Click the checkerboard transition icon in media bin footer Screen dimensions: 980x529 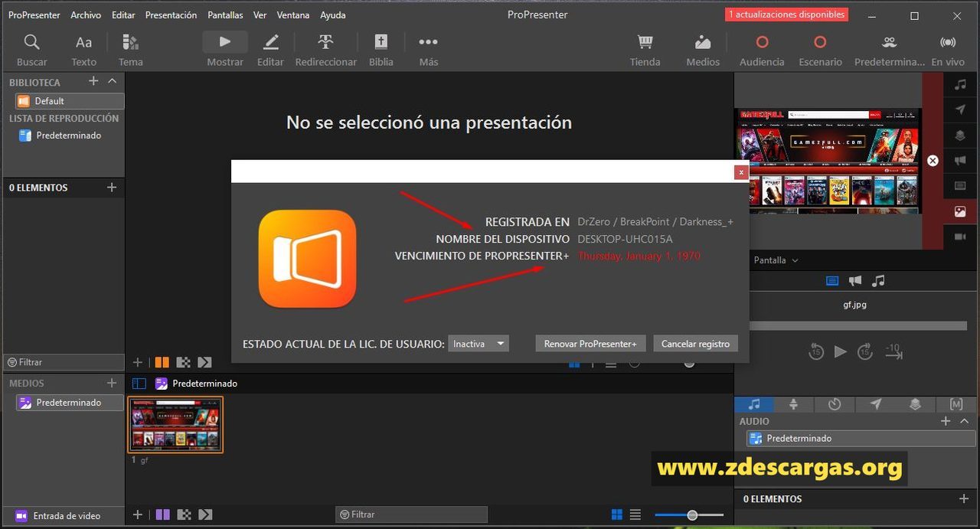184,514
